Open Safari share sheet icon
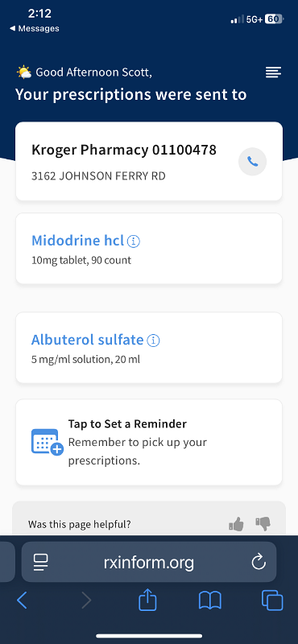Screen dimensions: 298x644 tap(147, 601)
